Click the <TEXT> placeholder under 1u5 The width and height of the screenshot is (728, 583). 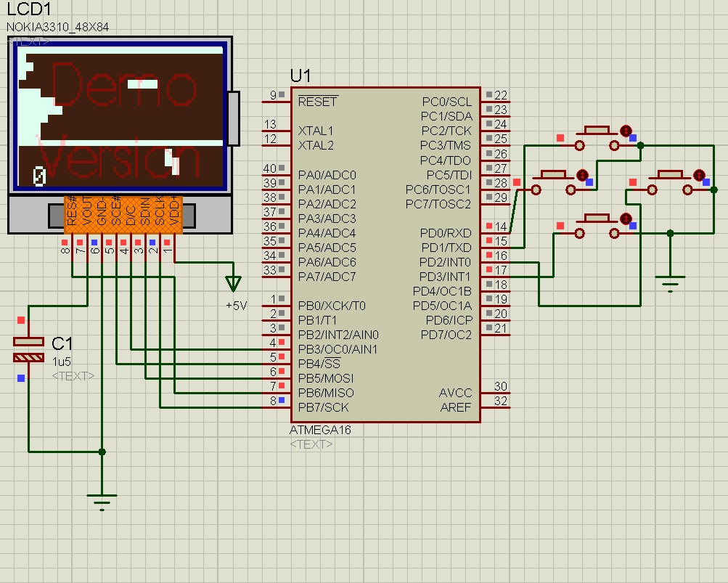(x=73, y=376)
